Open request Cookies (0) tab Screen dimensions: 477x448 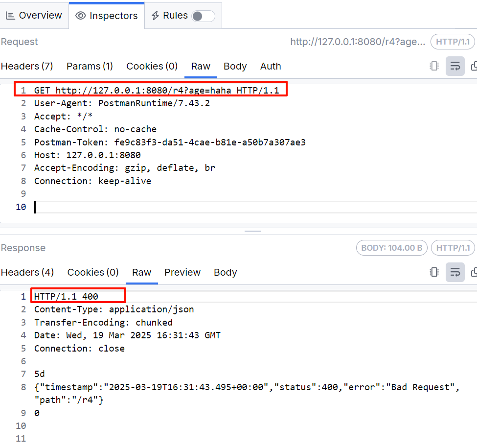point(152,66)
